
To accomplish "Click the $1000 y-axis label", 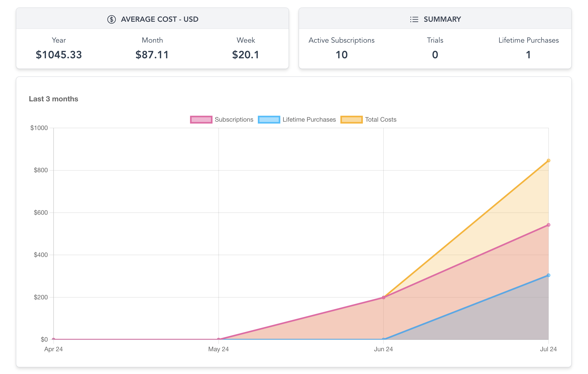I will [39, 128].
